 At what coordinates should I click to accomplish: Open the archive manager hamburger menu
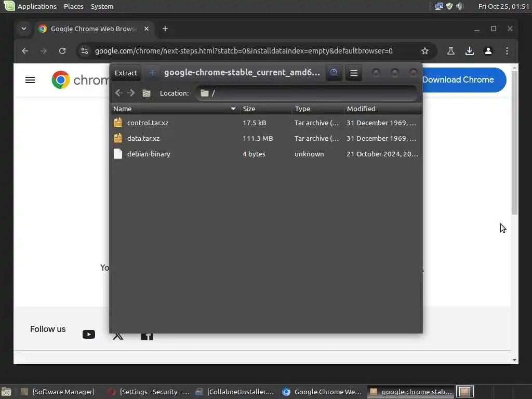[353, 73]
